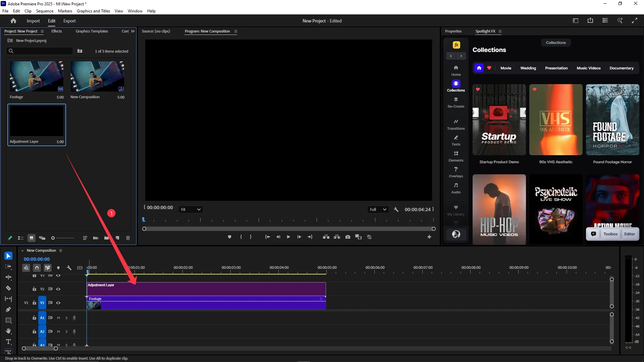The height and width of the screenshot is (362, 644).
Task: Click the Clear trash icon in Project panel
Action: (x=128, y=238)
